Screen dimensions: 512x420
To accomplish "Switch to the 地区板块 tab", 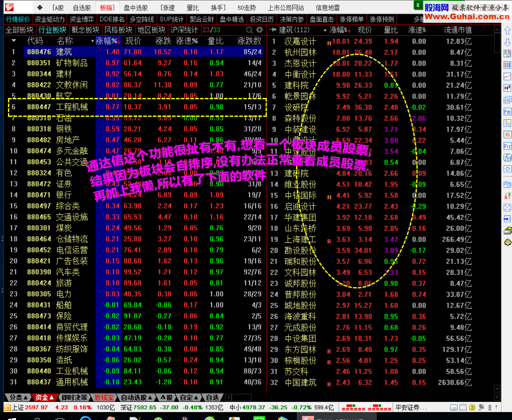I will pyautogui.click(x=152, y=30).
